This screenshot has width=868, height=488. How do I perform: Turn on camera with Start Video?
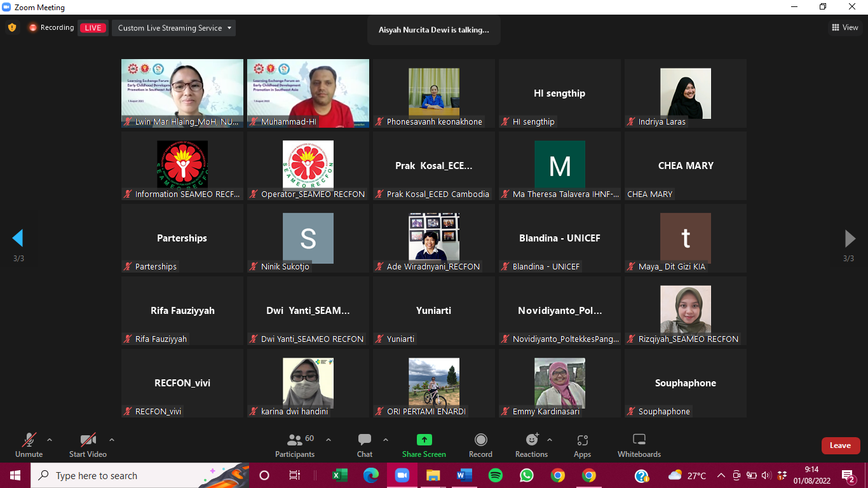[88, 440]
